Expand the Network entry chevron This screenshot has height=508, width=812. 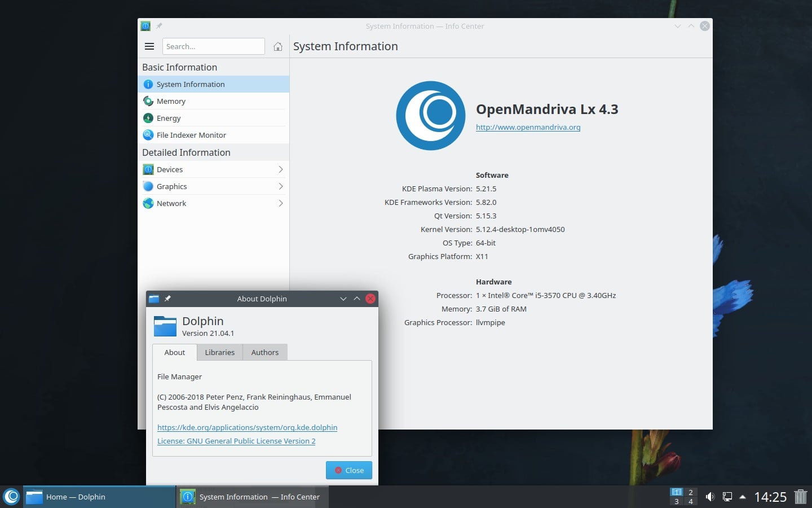click(280, 203)
